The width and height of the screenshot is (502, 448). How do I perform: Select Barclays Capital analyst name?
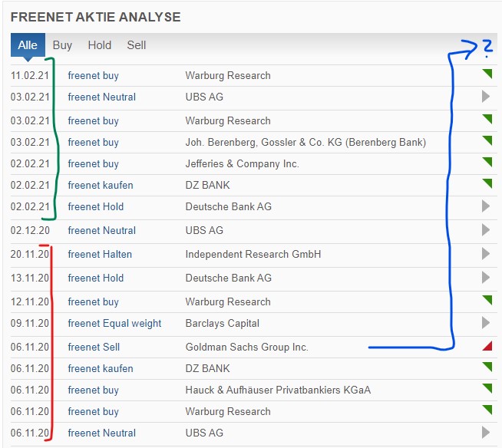222,324
